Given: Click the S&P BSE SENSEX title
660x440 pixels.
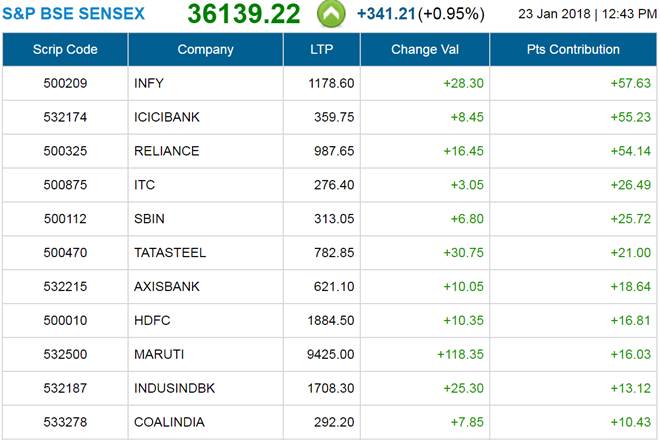Looking at the screenshot, I should pyautogui.click(x=72, y=14).
